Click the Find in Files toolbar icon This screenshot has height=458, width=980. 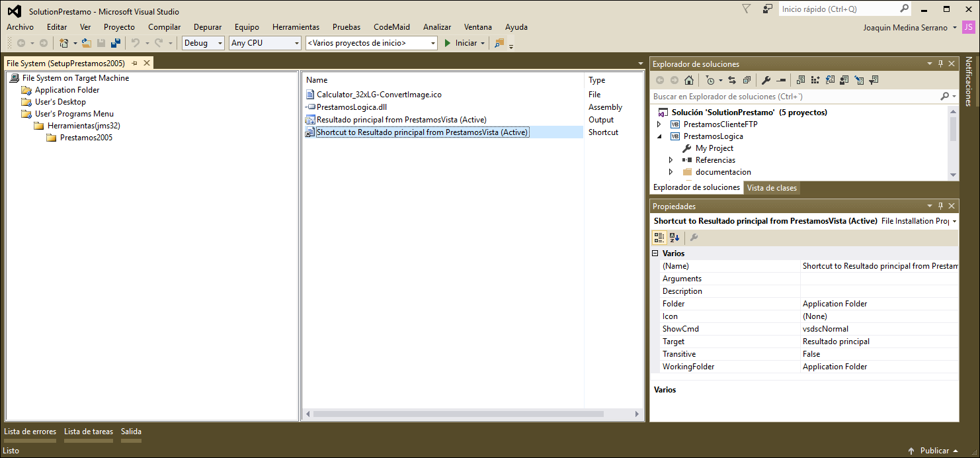click(499, 43)
